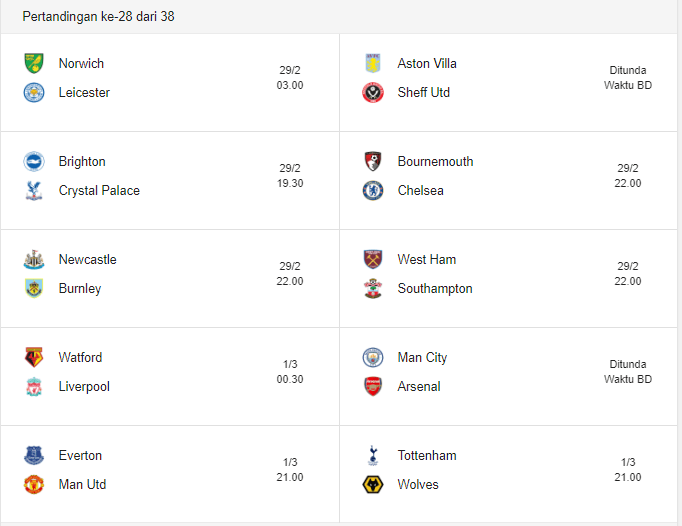
Task: Click the Watford club badge
Action: coord(35,357)
